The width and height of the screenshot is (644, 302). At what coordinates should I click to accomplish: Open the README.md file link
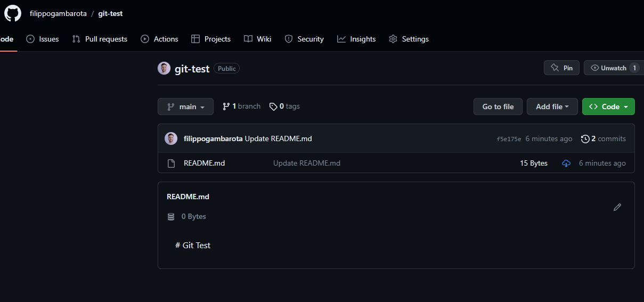click(x=204, y=164)
